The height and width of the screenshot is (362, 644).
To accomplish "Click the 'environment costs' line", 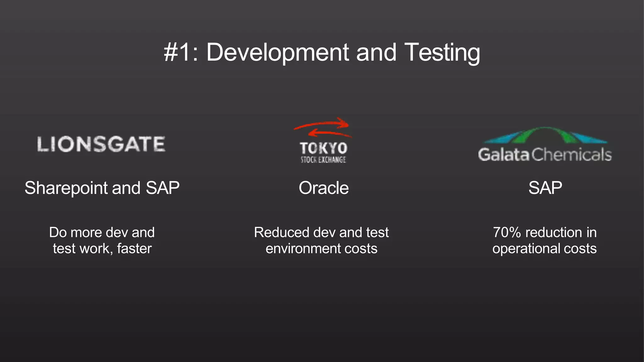I will point(321,249).
